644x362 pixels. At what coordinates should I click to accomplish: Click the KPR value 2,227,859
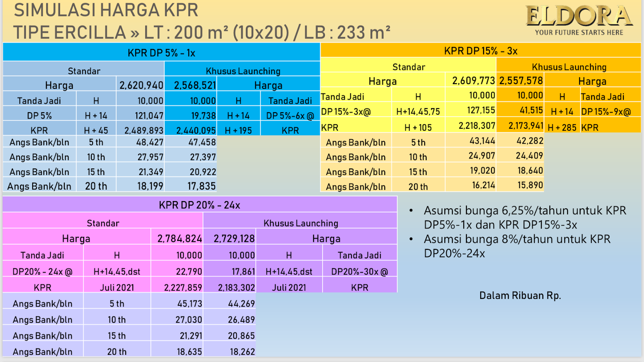(183, 288)
